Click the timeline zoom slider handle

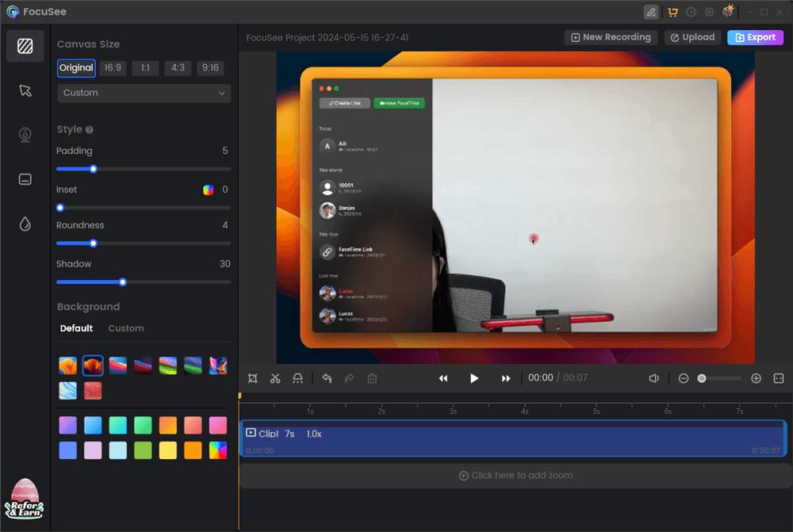[702, 378]
